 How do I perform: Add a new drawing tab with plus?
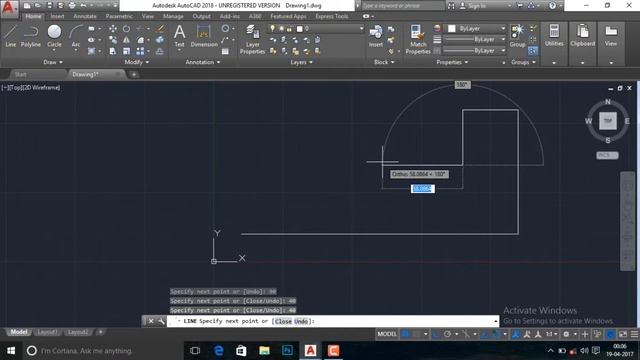134,74
